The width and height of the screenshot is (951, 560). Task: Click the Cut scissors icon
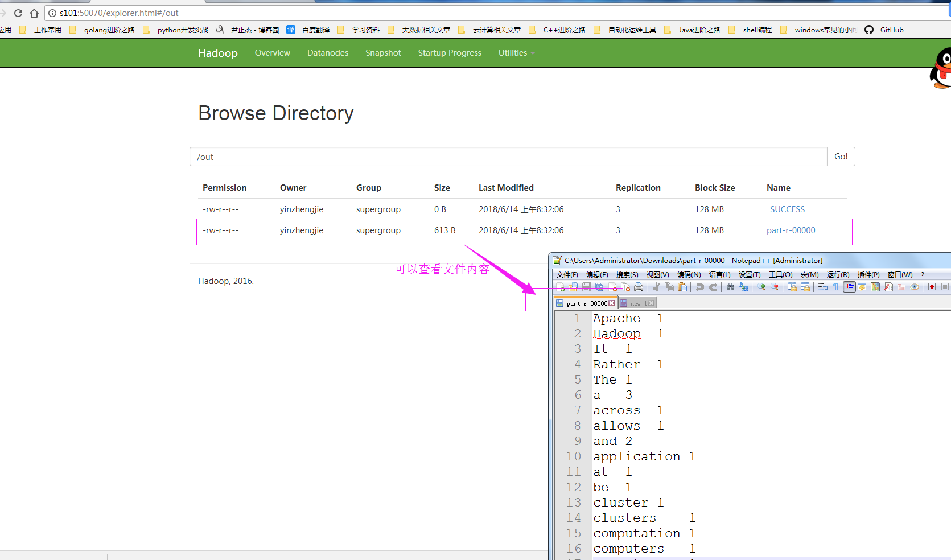(x=656, y=287)
